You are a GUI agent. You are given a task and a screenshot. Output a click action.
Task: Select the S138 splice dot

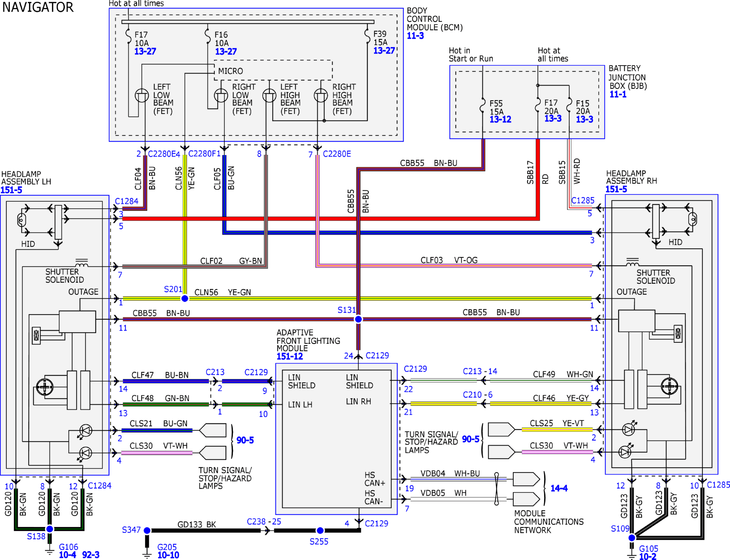[x=50, y=529]
